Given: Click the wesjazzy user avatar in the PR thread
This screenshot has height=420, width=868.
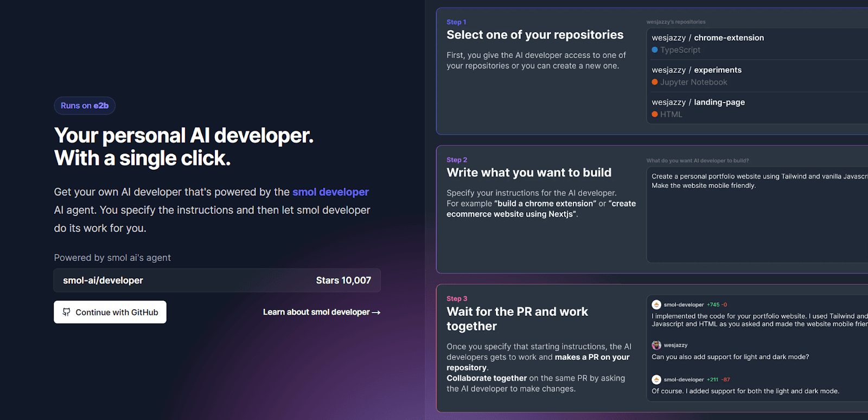Looking at the screenshot, I should [656, 345].
